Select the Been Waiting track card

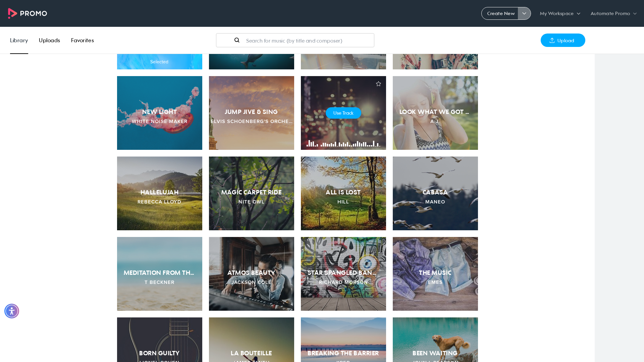click(435, 340)
